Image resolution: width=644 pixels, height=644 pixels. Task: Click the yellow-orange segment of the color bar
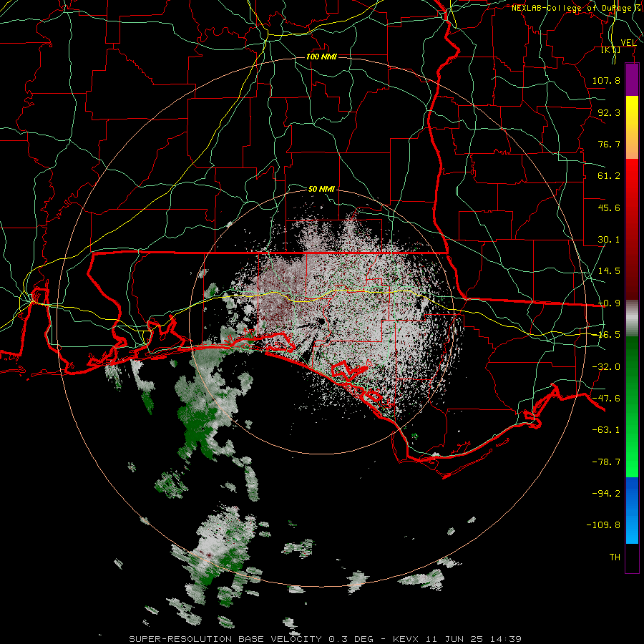(632, 127)
